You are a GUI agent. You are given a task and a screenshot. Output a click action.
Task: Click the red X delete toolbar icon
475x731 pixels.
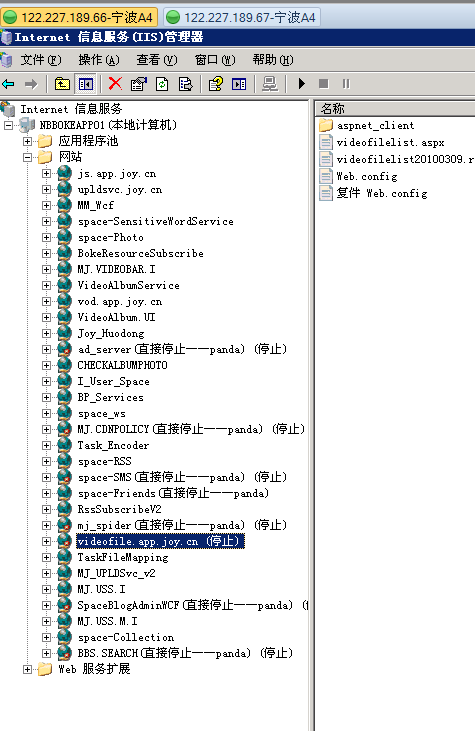click(x=115, y=84)
